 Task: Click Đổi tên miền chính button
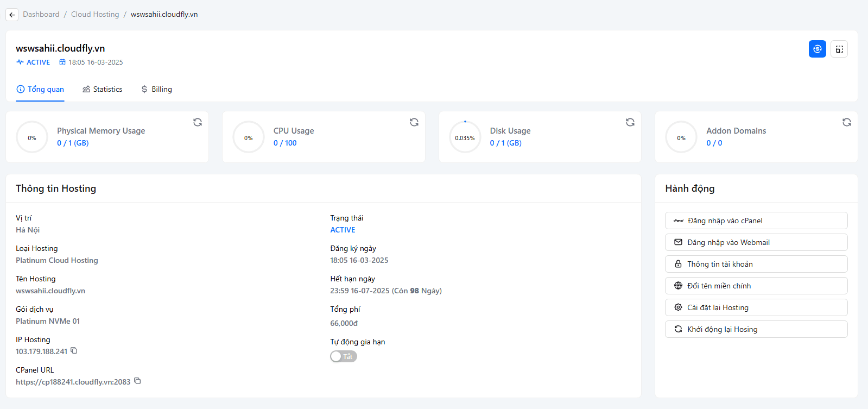click(756, 286)
